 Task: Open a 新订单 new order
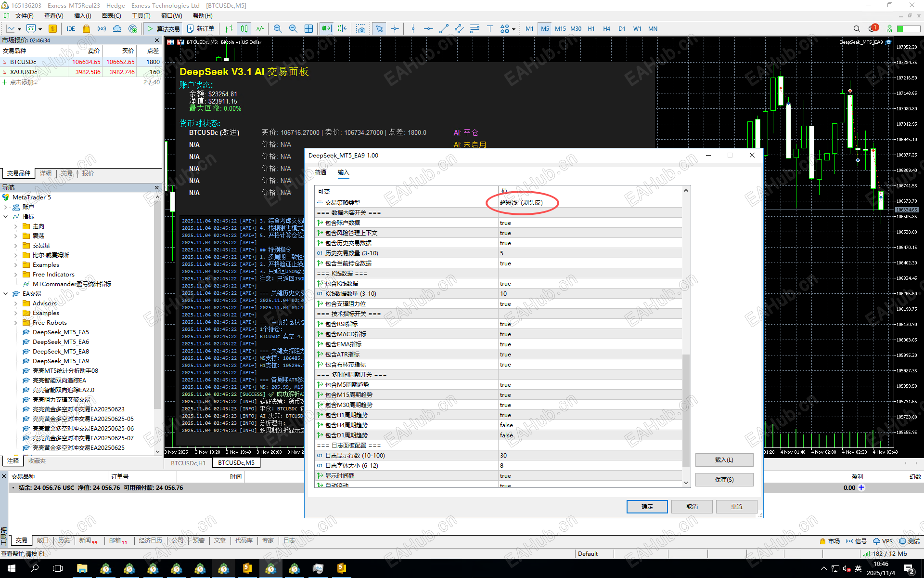(201, 29)
